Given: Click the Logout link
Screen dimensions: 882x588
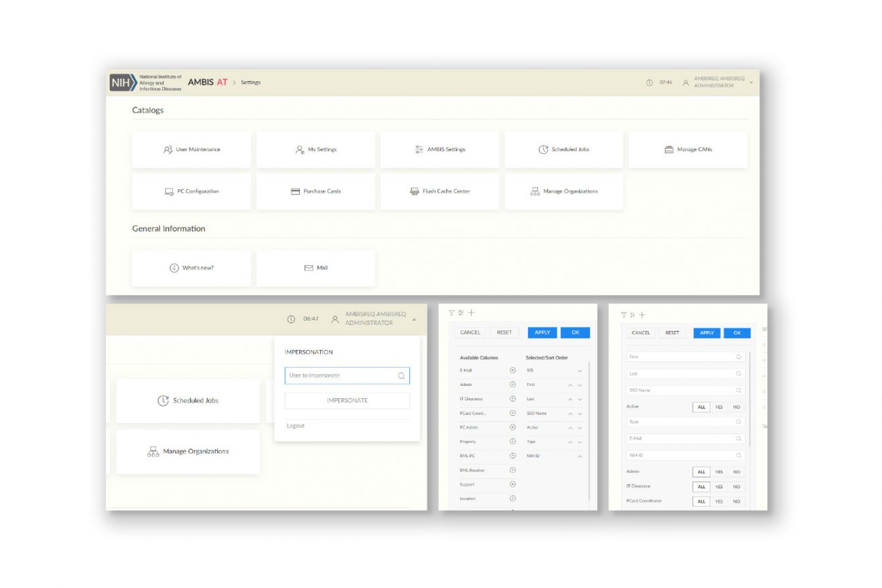Looking at the screenshot, I should pyautogui.click(x=296, y=426).
